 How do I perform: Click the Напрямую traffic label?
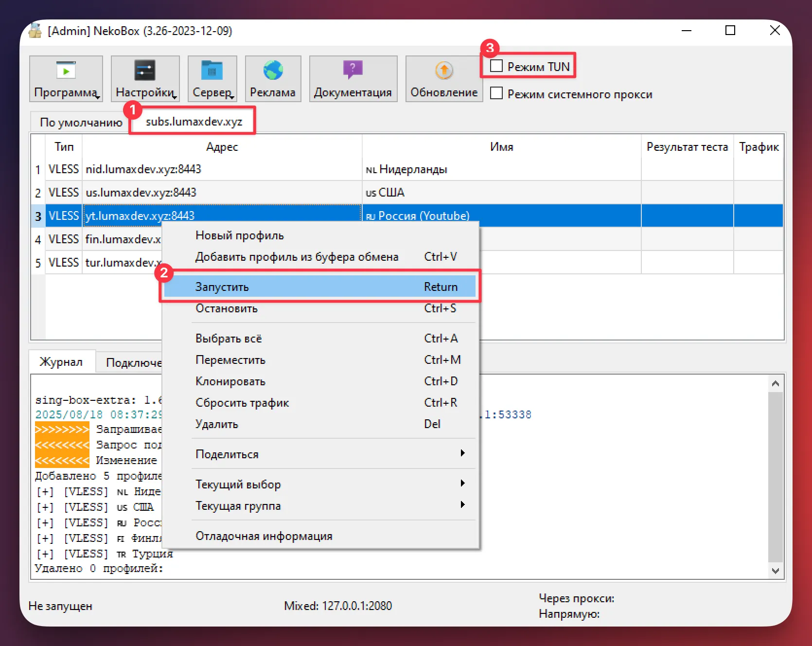click(x=569, y=614)
